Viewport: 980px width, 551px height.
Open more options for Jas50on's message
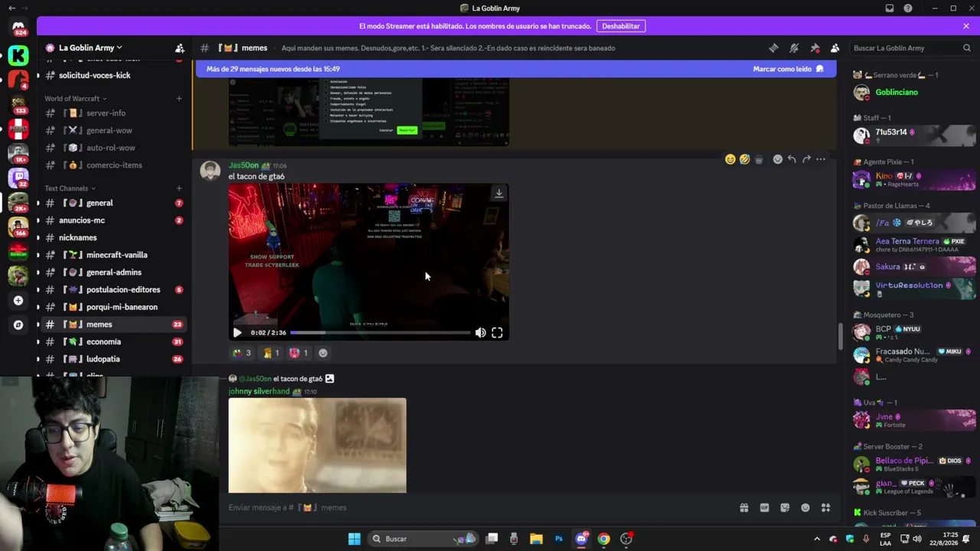pyautogui.click(x=821, y=159)
